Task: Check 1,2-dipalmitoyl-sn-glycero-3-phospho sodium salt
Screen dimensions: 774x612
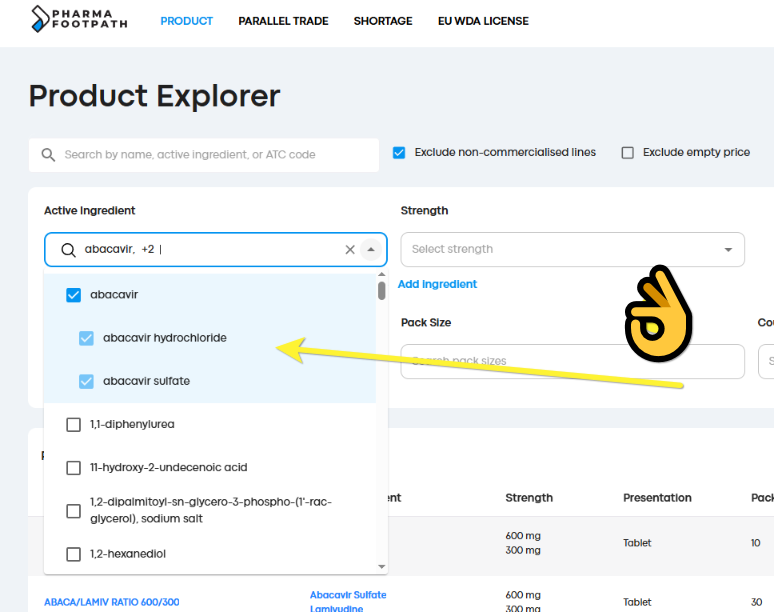Action: (x=74, y=511)
